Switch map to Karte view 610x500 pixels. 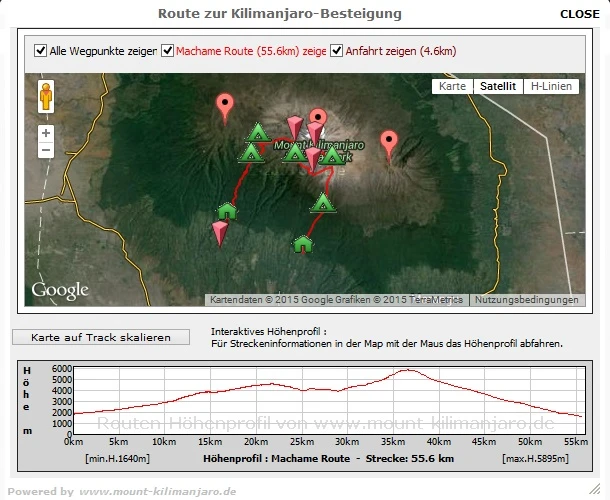[452, 86]
